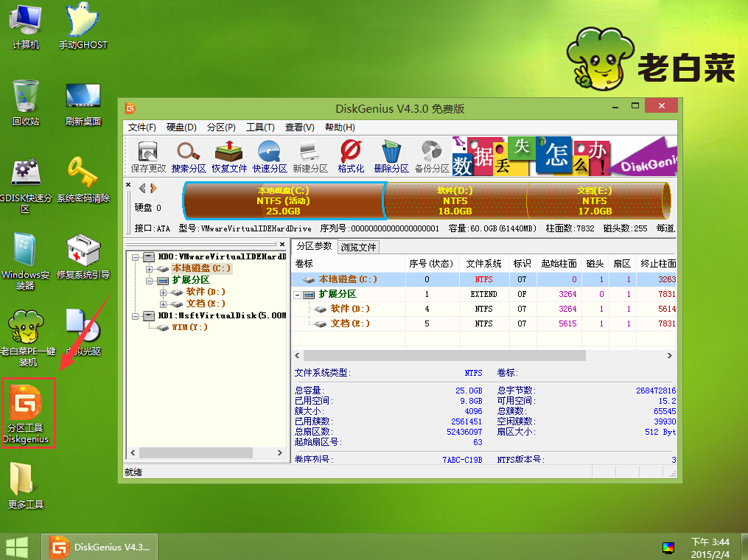Image resolution: width=748 pixels, height=560 pixels.
Task: Open the 查看(V) menu
Action: (300, 127)
